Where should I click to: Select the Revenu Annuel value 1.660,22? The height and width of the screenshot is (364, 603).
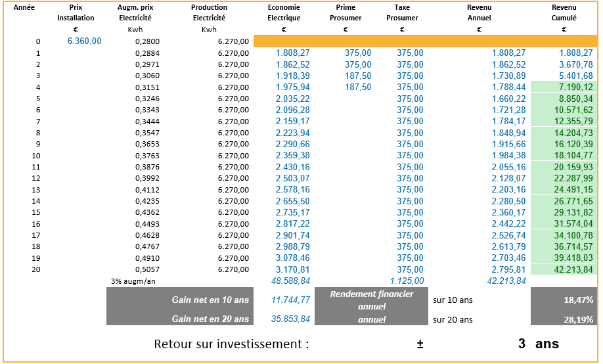(x=509, y=99)
